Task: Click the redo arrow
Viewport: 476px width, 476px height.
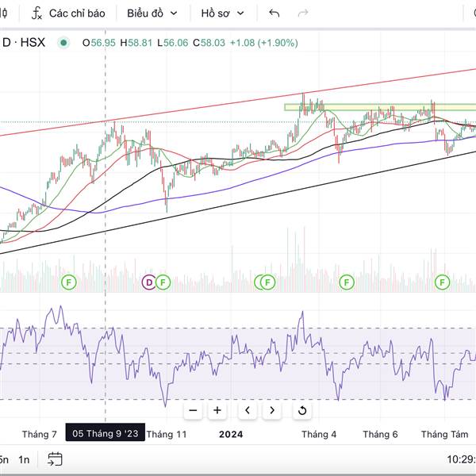Action: point(302,13)
